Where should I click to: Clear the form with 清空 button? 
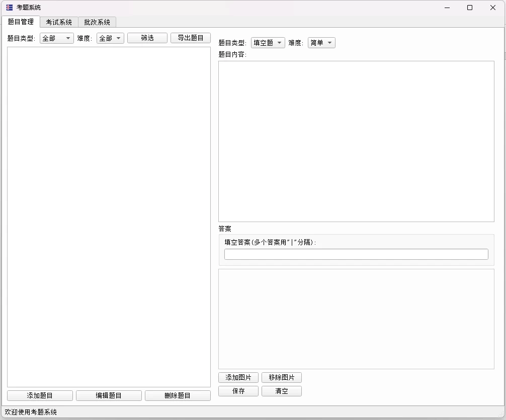[282, 391]
